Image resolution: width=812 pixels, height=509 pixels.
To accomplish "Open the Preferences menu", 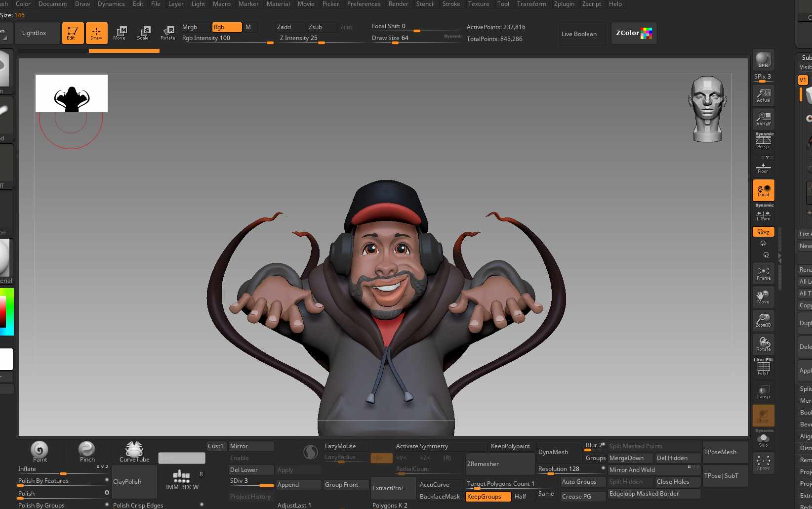I will point(364,4).
